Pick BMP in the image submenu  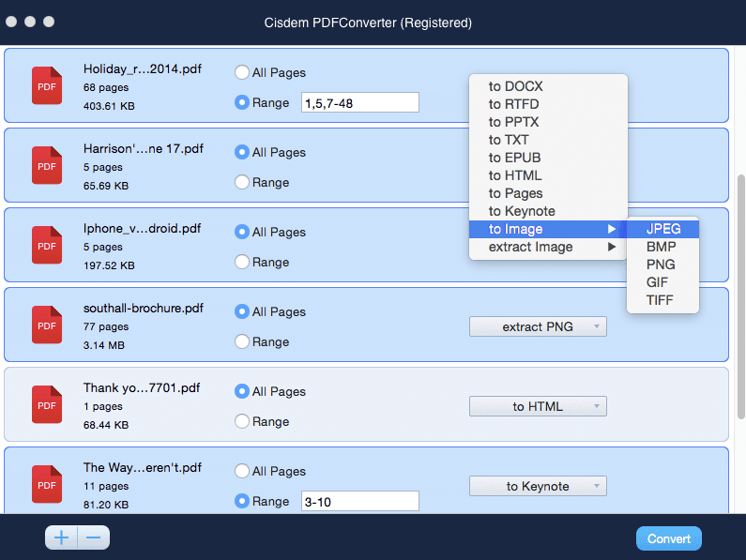coord(662,247)
